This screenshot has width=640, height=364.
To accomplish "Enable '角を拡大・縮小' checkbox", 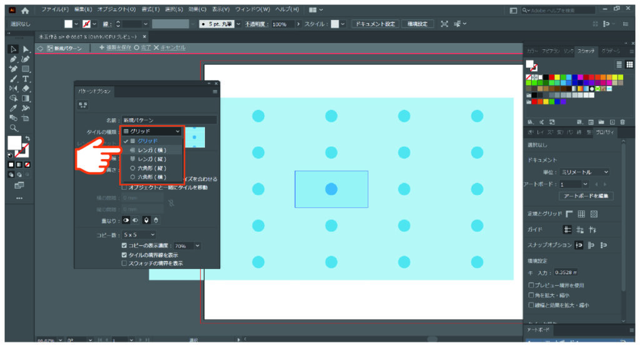I will coord(531,295).
